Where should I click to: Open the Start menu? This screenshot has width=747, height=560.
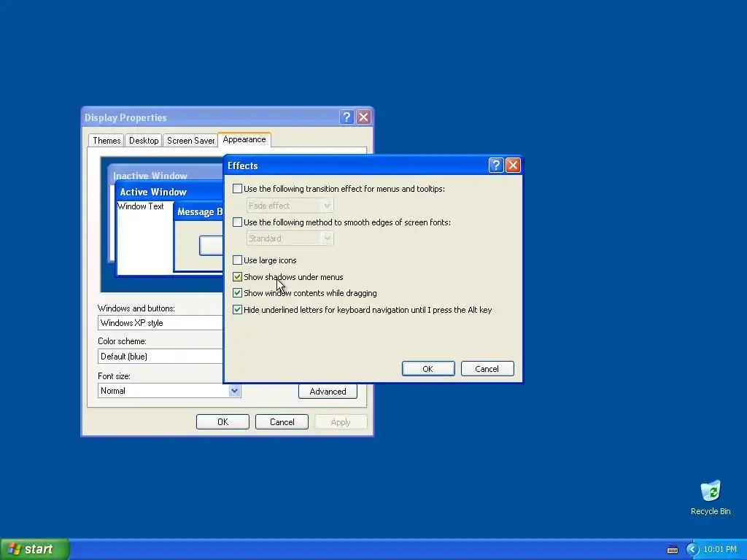pos(35,549)
